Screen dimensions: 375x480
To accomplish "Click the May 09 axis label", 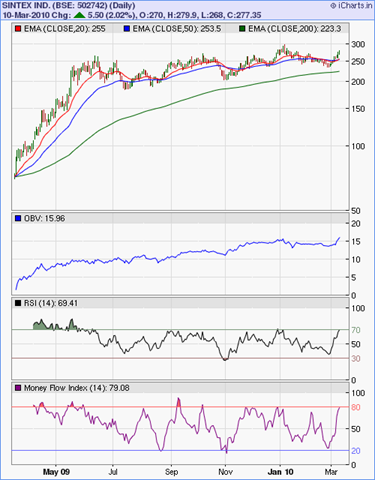I will pyautogui.click(x=56, y=472).
